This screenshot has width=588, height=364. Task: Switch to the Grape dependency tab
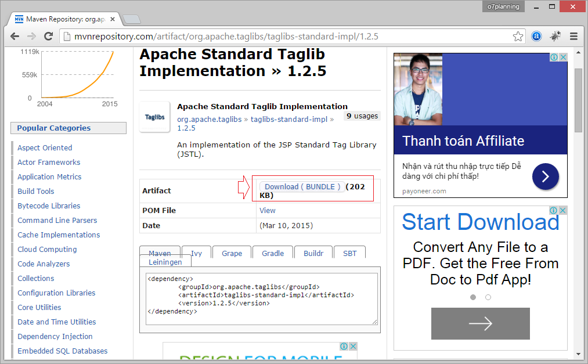[x=232, y=254]
